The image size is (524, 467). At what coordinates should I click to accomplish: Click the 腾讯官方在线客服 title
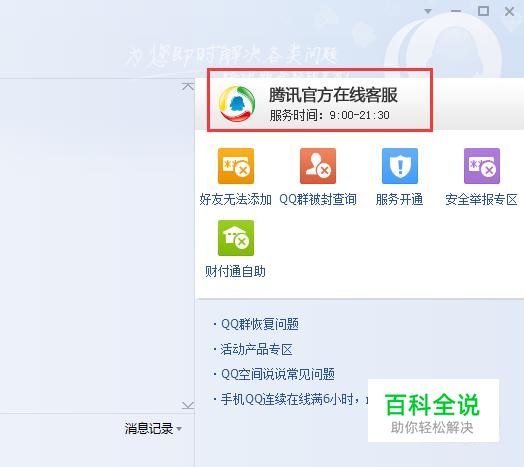[333, 95]
